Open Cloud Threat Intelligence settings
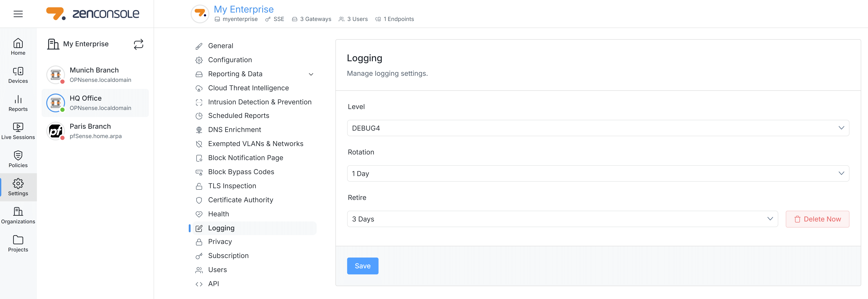Image resolution: width=868 pixels, height=299 pixels. coord(248,88)
